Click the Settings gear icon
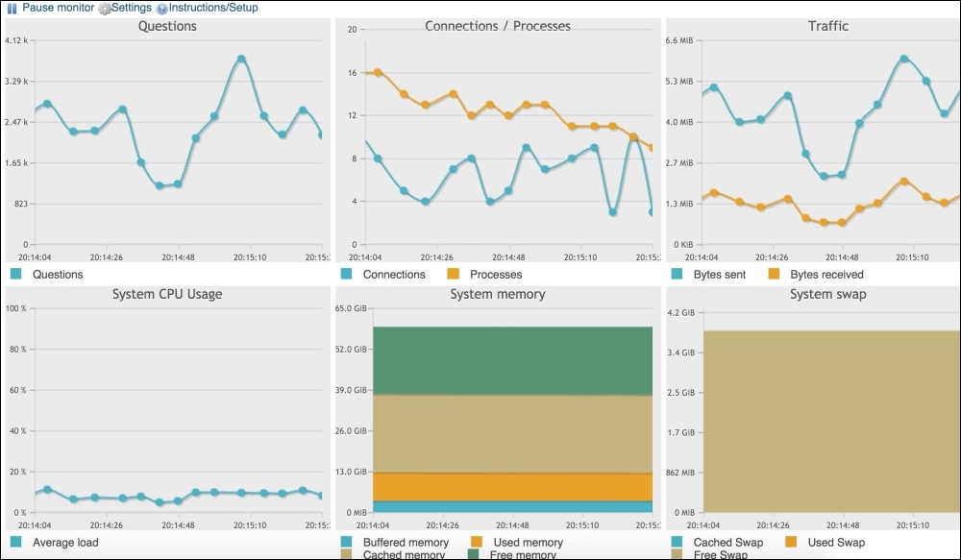The height and width of the screenshot is (560, 961). (x=105, y=9)
